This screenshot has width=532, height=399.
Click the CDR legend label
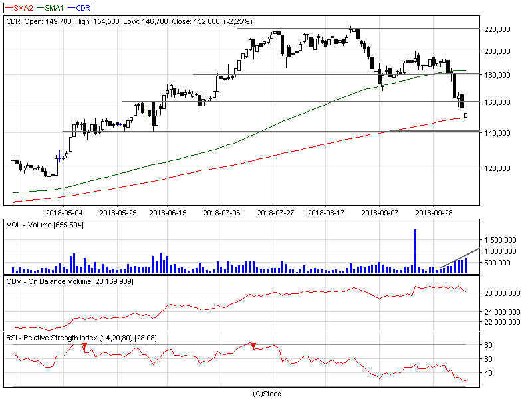[x=83, y=8]
